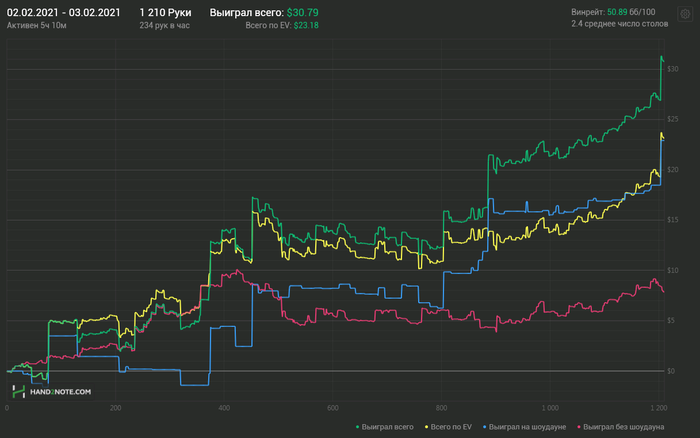Click the '1 210 Руки' hands count

pyautogui.click(x=165, y=13)
